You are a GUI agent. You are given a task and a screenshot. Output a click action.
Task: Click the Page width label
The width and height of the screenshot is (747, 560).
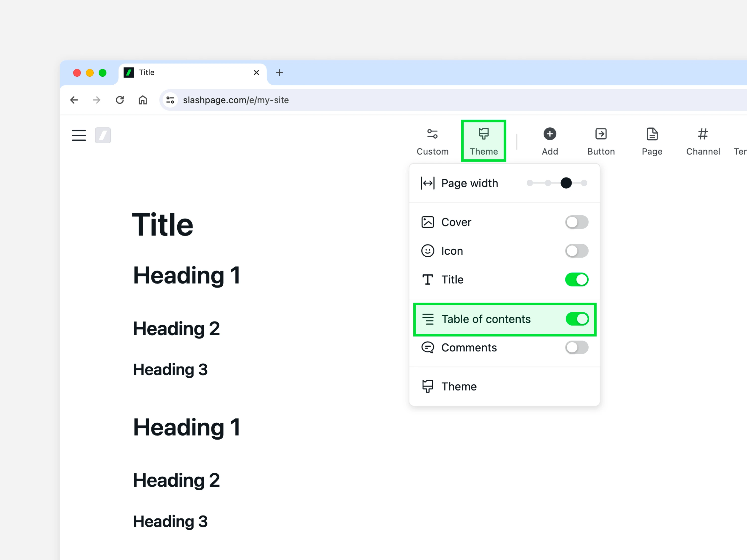click(x=469, y=183)
